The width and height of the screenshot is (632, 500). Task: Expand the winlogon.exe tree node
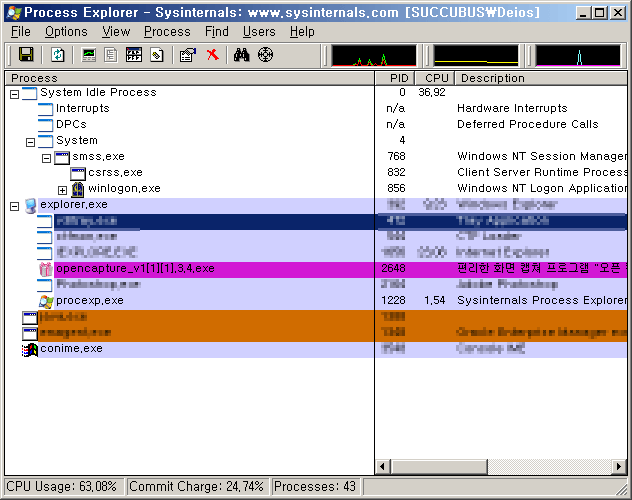(62, 190)
